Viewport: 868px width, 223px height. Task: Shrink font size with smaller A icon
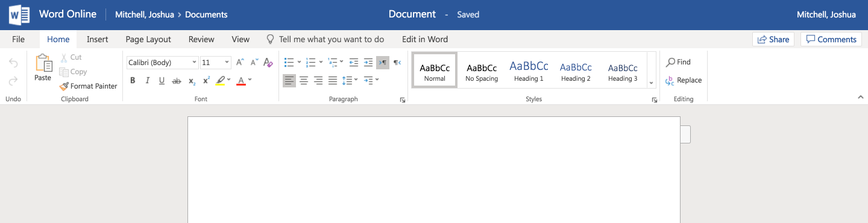254,62
